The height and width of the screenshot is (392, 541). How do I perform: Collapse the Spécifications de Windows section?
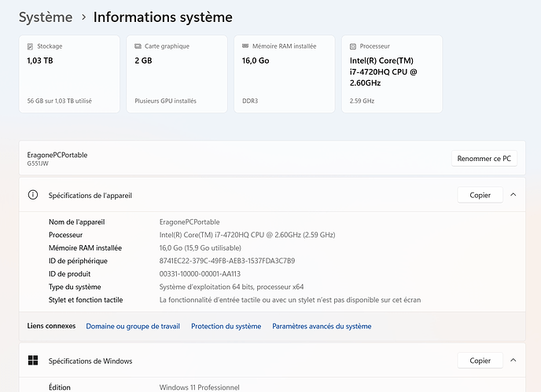pos(513,361)
